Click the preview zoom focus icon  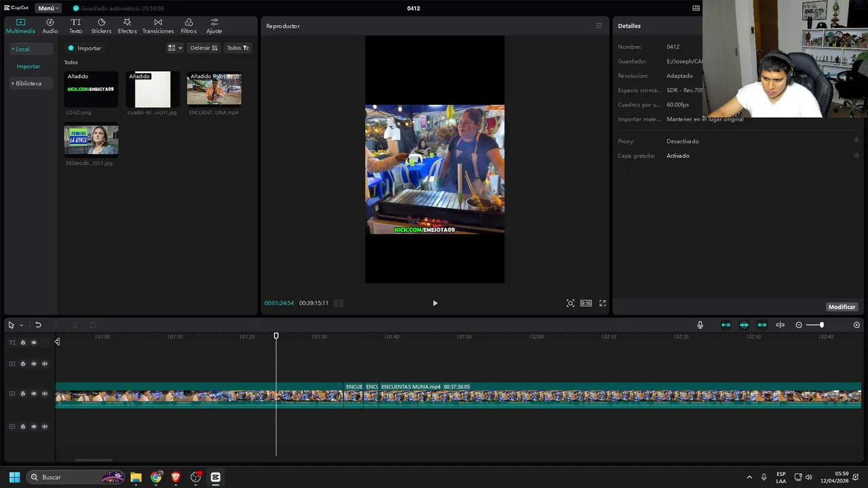coord(570,303)
